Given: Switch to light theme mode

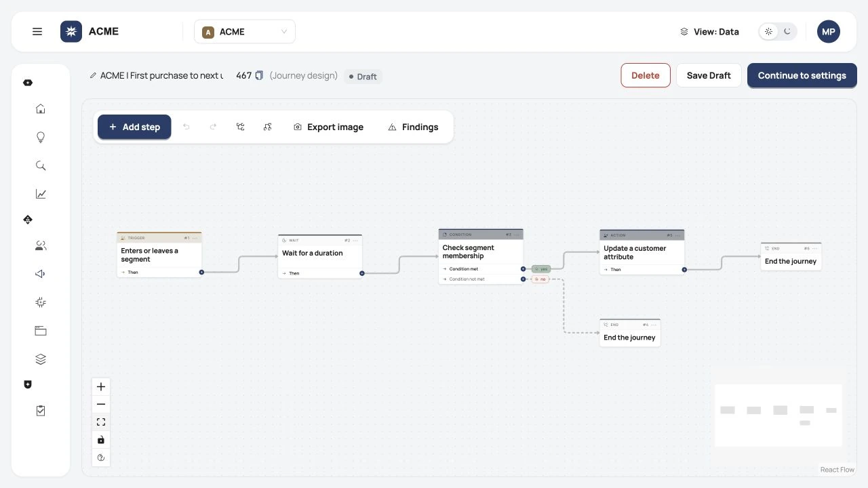Looking at the screenshot, I should pos(768,31).
